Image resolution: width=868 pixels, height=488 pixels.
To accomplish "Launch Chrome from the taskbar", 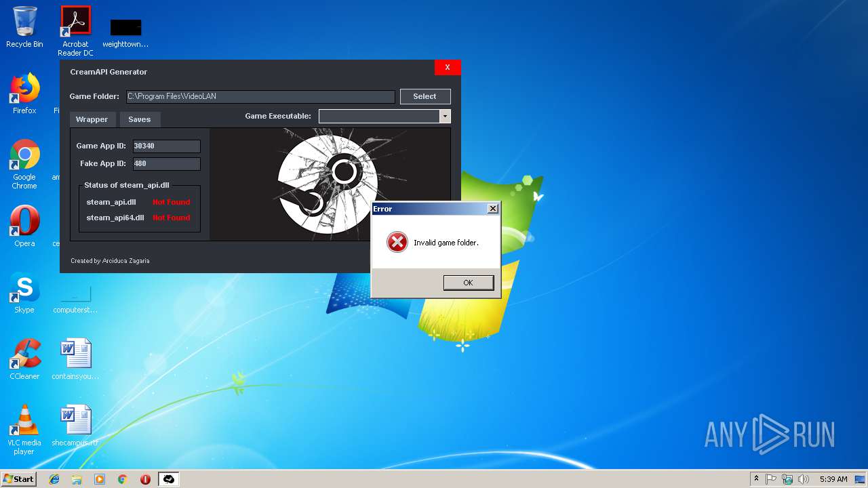I will [123, 479].
